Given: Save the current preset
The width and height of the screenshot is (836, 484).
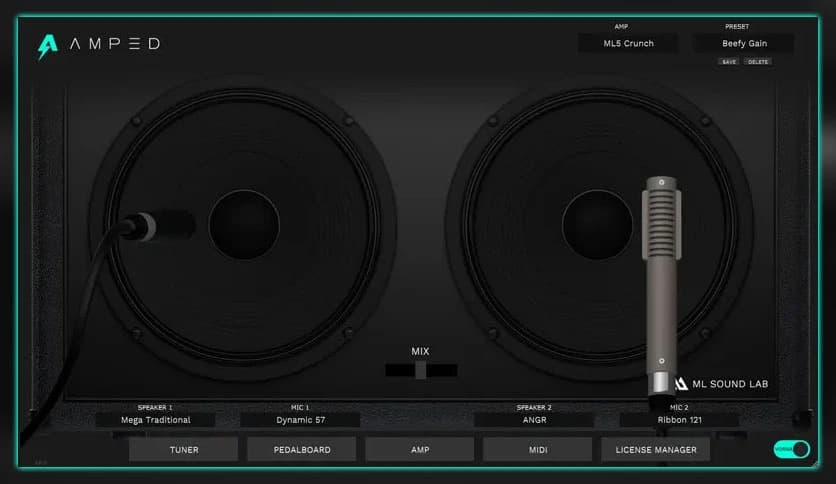Looking at the screenshot, I should [x=729, y=62].
